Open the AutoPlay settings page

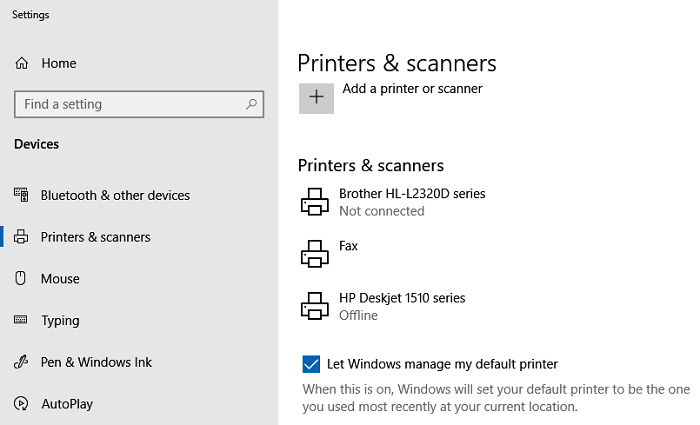(x=68, y=404)
